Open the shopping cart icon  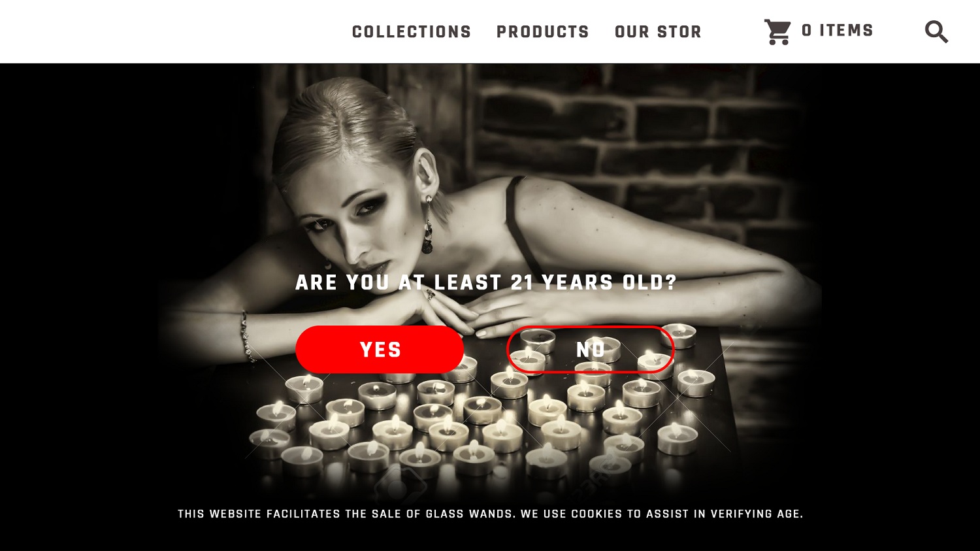pyautogui.click(x=777, y=31)
